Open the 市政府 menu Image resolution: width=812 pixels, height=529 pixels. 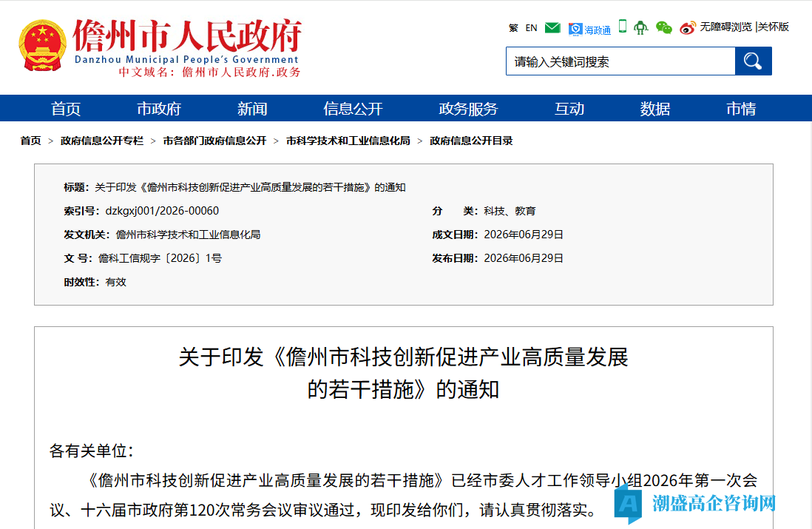coord(159,109)
